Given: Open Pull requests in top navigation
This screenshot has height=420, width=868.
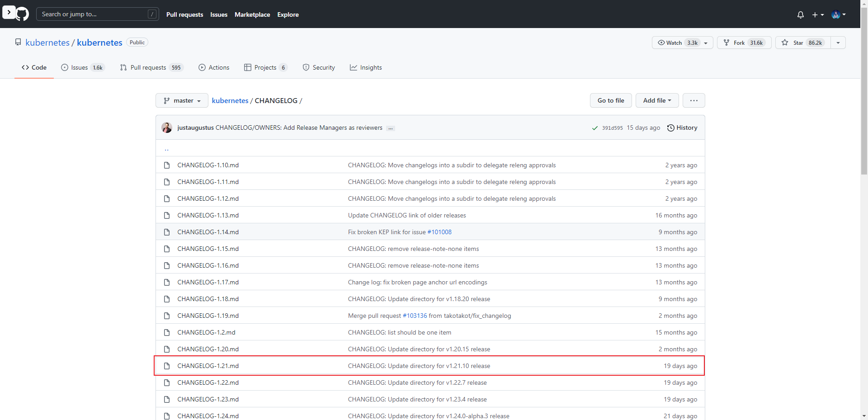Looking at the screenshot, I should click(184, 14).
